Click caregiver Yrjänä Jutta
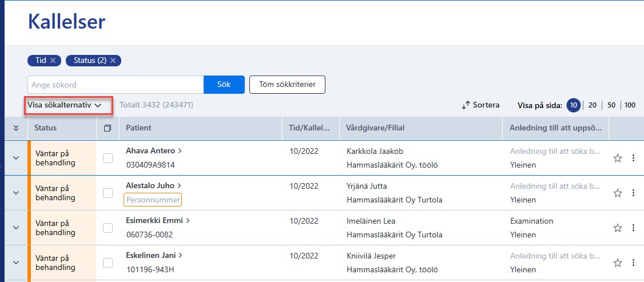Screen dimensions: 644x282 pos(367,186)
